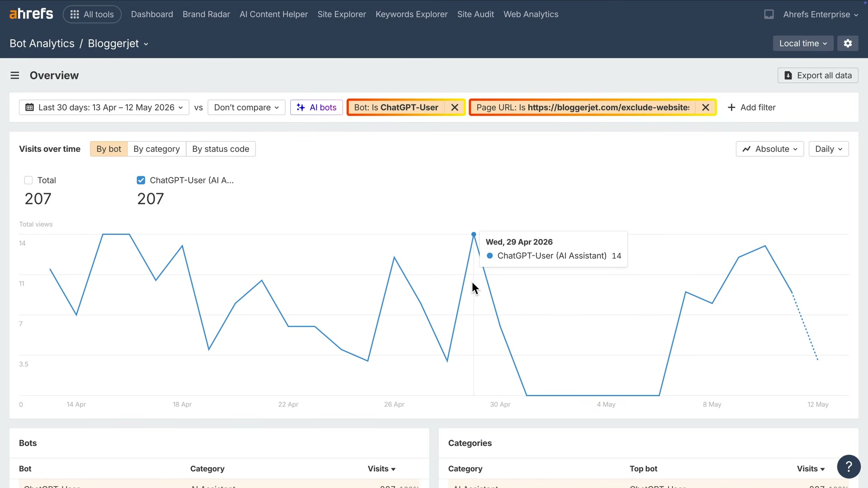Remove the ChatGPT-User bot filter
868x488 pixels.
[x=455, y=108]
